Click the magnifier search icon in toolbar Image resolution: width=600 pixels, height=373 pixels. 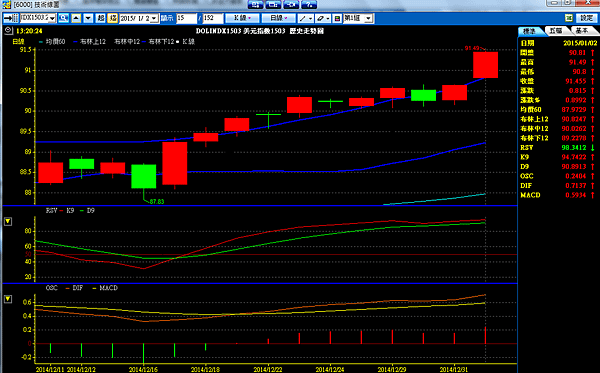pos(64,18)
